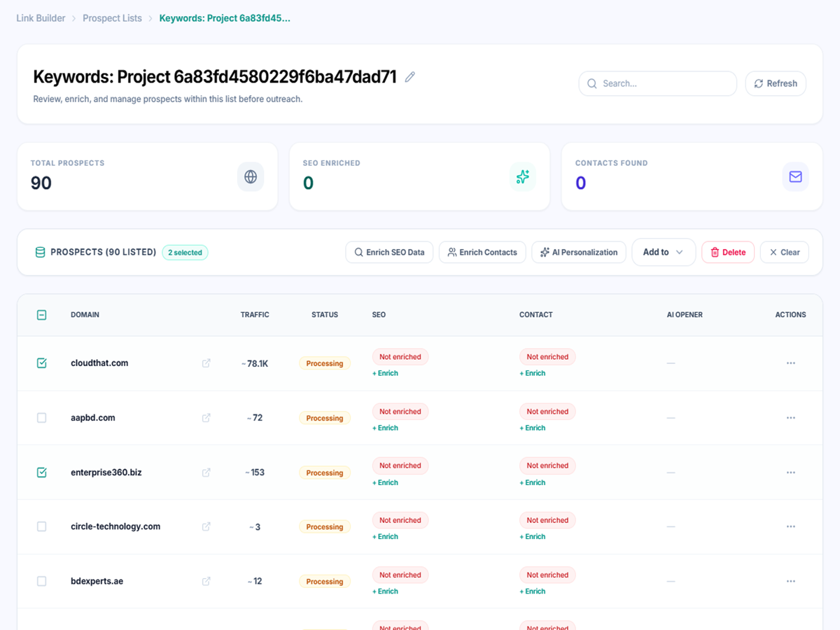Click Contact + Enrich for aapbd.com
Viewport: 840px width, 630px height.
coord(532,428)
